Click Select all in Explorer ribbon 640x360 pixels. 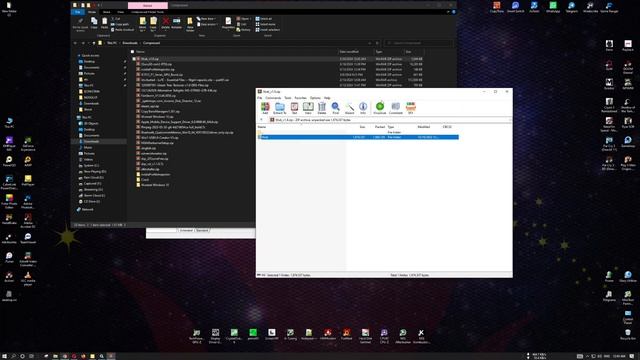click(264, 19)
